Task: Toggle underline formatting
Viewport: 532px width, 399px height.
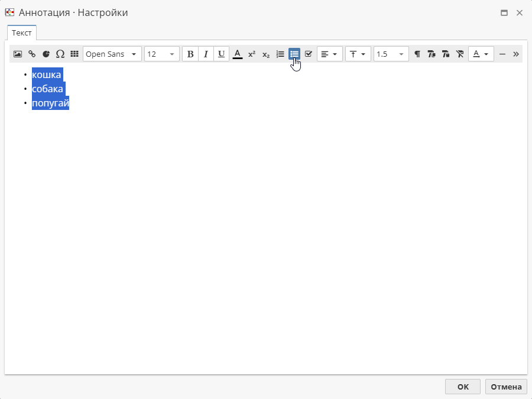Action: click(x=221, y=54)
